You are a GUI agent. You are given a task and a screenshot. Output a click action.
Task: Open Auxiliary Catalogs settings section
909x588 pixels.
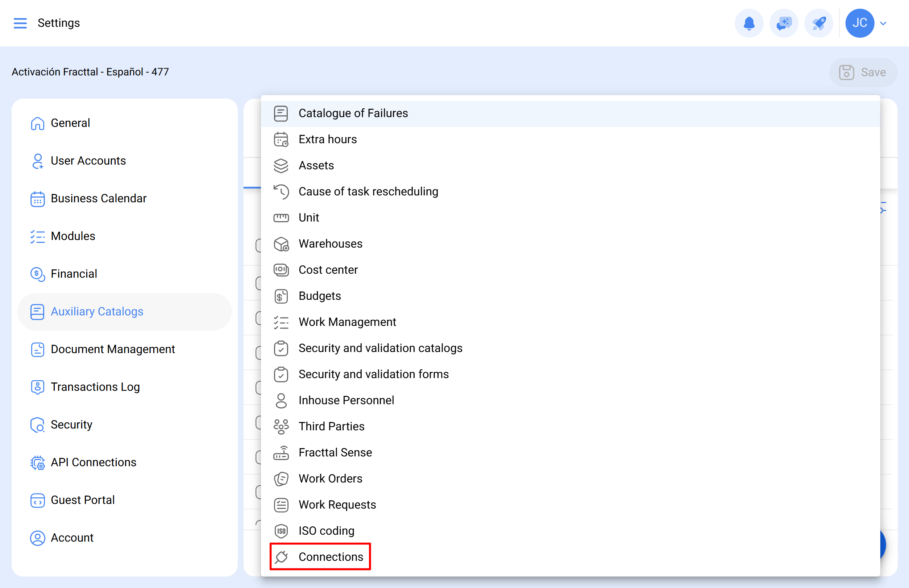coord(96,311)
